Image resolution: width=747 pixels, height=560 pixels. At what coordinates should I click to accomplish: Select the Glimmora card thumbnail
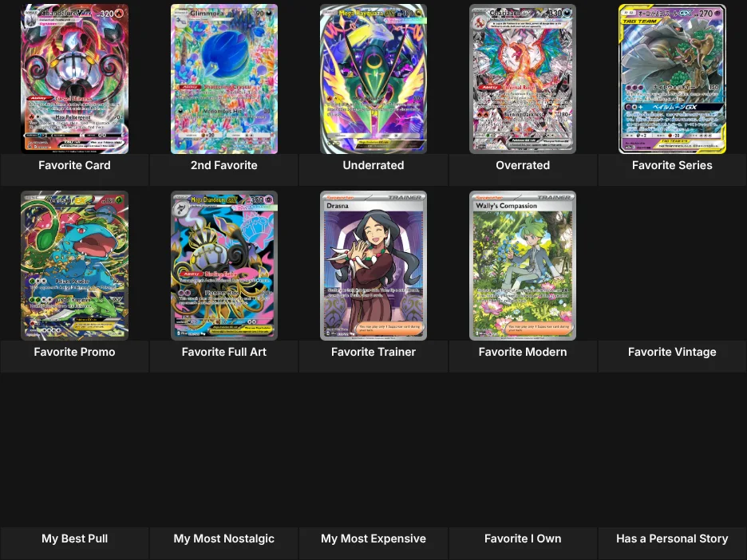pyautogui.click(x=224, y=79)
